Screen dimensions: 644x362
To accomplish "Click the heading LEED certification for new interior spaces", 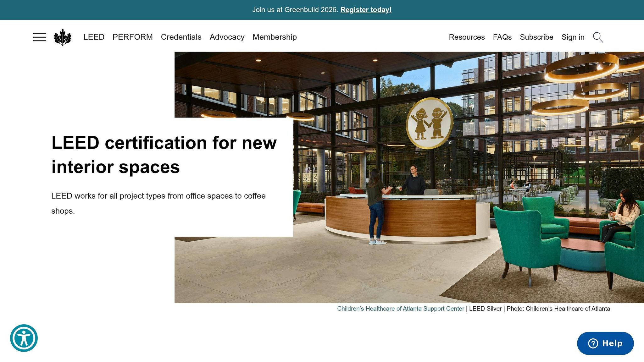I will (164, 155).
